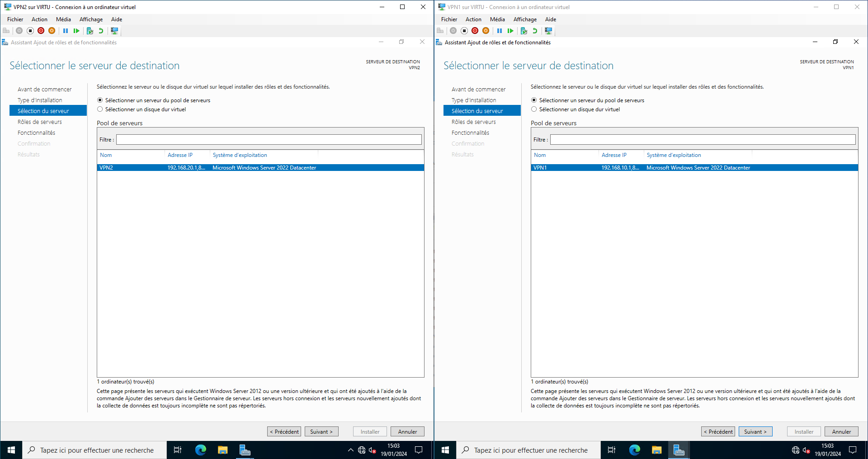This screenshot has height=459, width=868.
Task: Select 'disque dur virtuel' radio in VPN1 wizard
Action: click(x=534, y=109)
